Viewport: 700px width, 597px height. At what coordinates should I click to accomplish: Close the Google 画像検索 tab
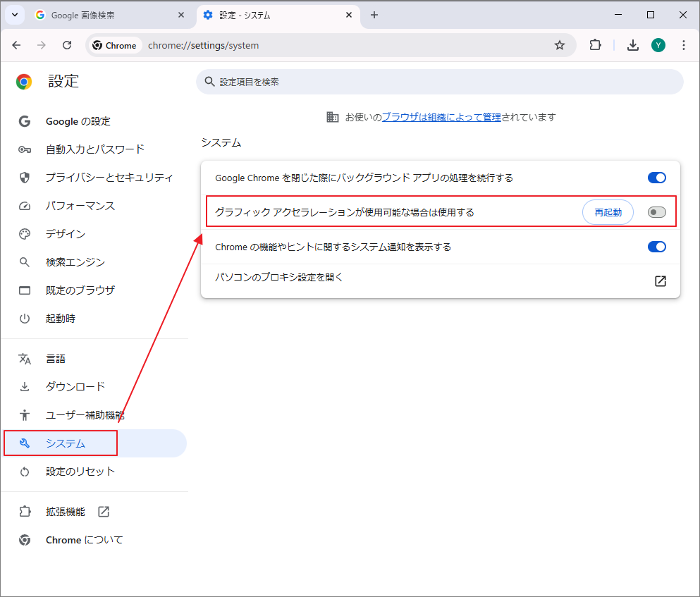(x=180, y=16)
